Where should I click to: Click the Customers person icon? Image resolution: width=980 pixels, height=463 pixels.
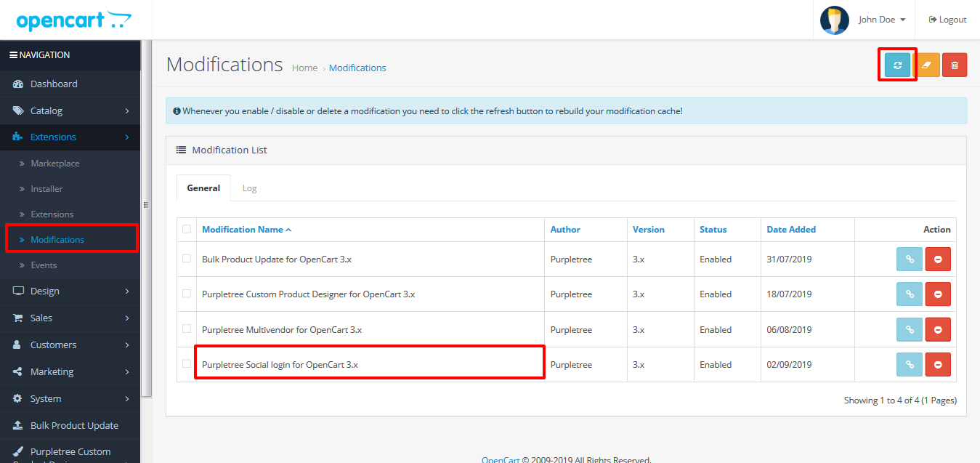click(18, 345)
